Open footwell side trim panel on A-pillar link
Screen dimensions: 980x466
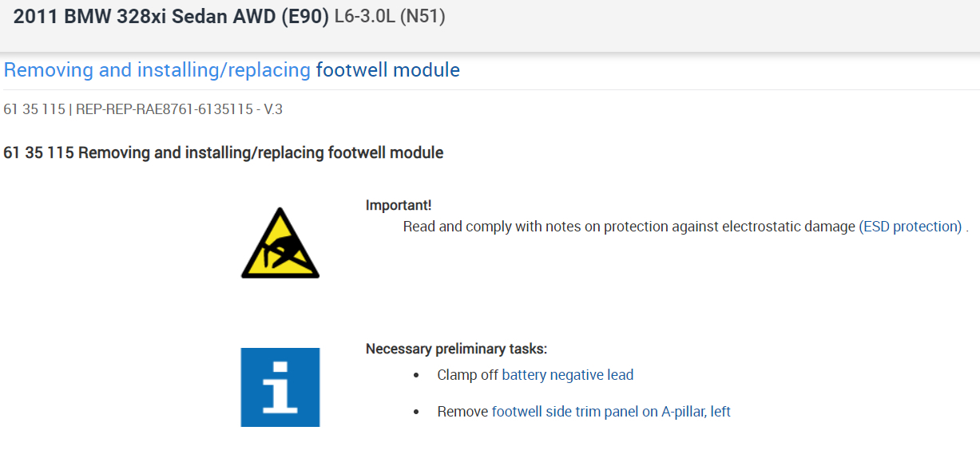[611, 412]
